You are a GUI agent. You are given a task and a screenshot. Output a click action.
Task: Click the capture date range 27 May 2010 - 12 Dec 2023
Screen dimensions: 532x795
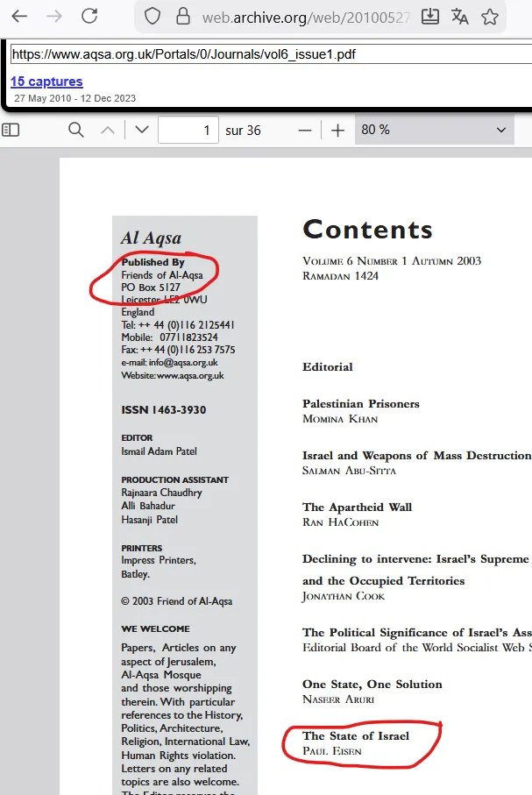tap(75, 98)
